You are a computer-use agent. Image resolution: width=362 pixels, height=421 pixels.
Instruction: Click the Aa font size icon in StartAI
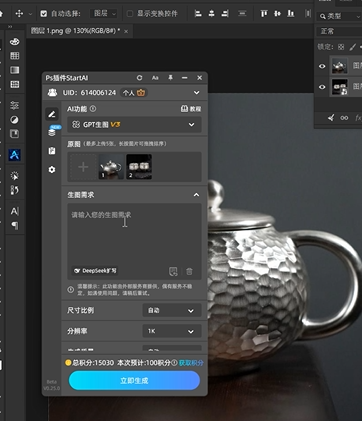[x=155, y=78]
